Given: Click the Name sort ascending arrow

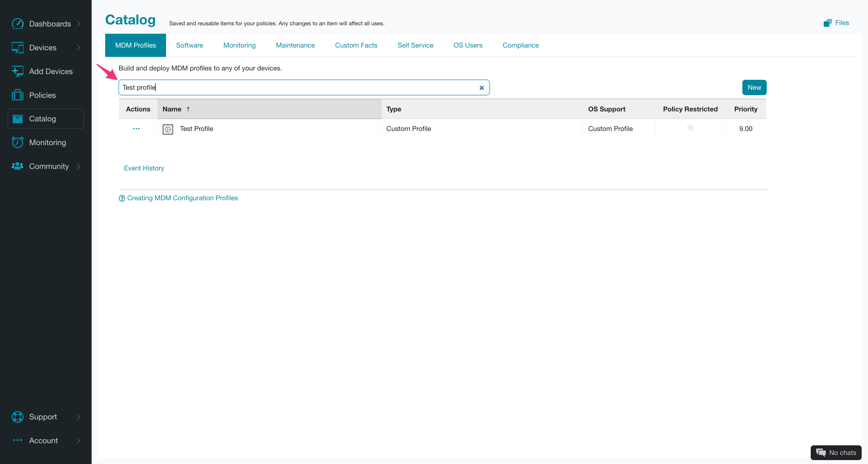Looking at the screenshot, I should pos(188,109).
